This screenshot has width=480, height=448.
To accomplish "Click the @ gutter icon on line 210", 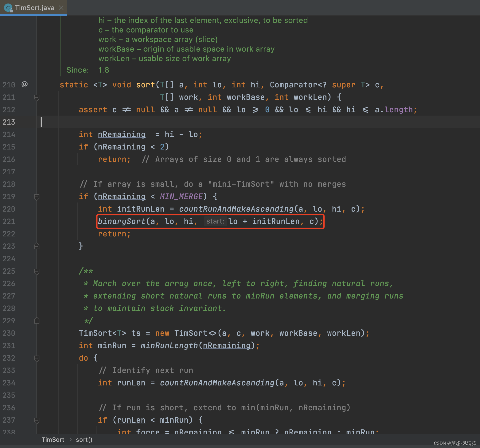I will click(25, 84).
